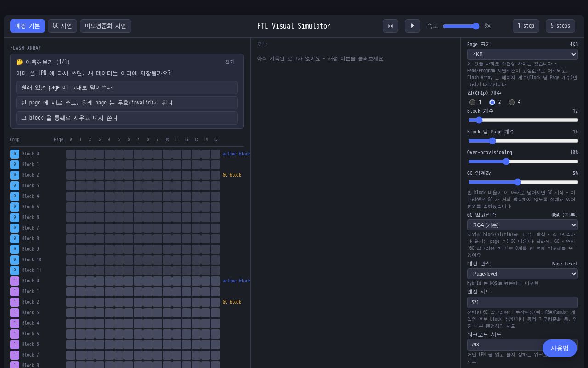The width and height of the screenshot is (588, 368).
Task: Advance the simulation by 5 steps
Action: click(x=560, y=26)
